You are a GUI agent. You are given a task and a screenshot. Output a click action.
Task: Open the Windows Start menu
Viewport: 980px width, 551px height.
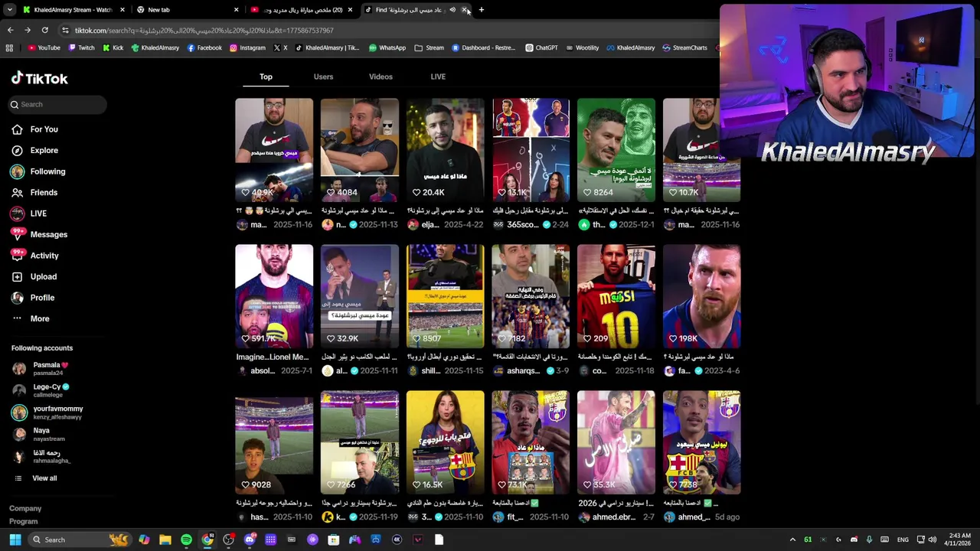click(x=15, y=540)
